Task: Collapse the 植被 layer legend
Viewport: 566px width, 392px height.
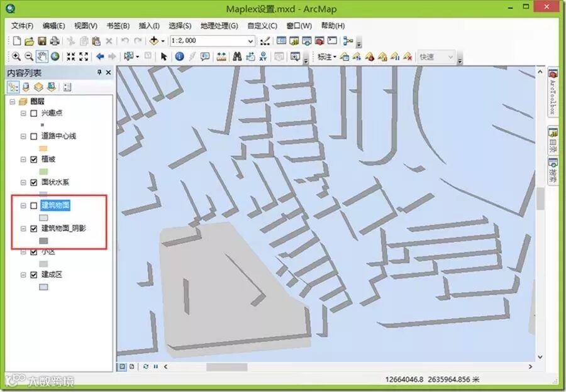Action: [23, 160]
